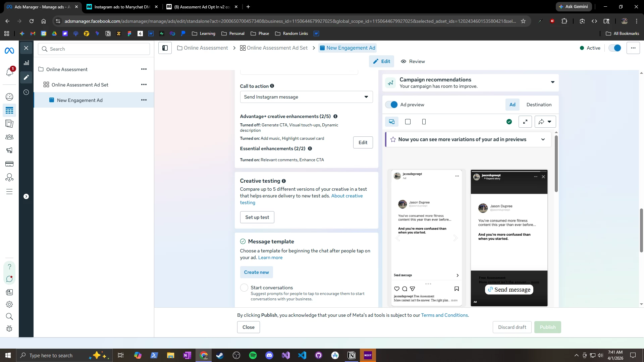Open the About creative testing link
The image size is (644, 362).
(347, 196)
